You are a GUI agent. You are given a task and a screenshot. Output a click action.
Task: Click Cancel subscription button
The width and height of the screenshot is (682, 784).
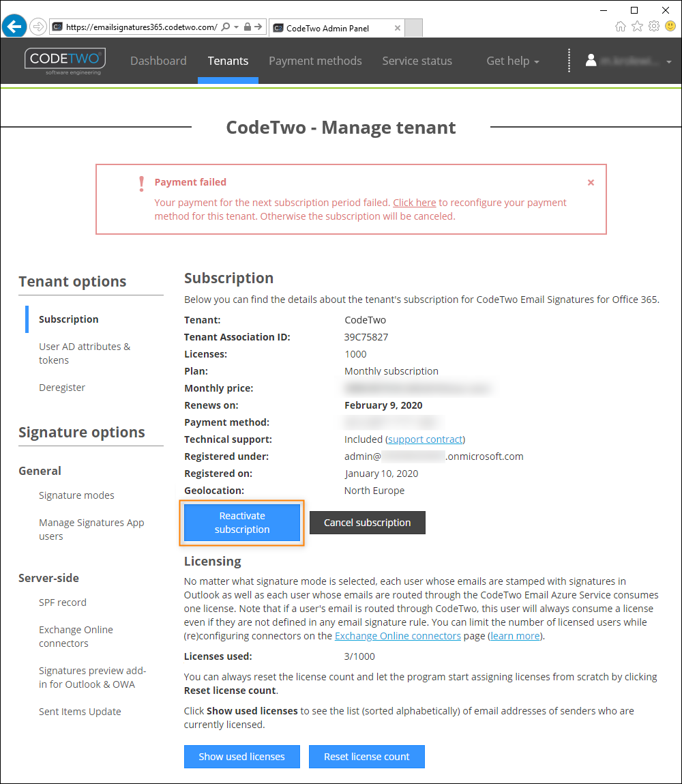pos(367,523)
